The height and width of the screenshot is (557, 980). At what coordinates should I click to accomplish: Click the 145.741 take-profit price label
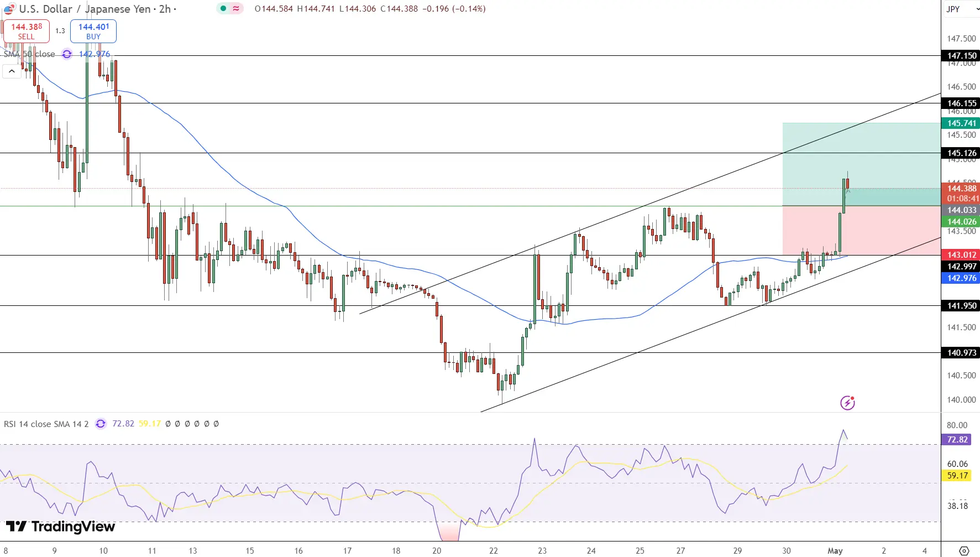tap(961, 123)
